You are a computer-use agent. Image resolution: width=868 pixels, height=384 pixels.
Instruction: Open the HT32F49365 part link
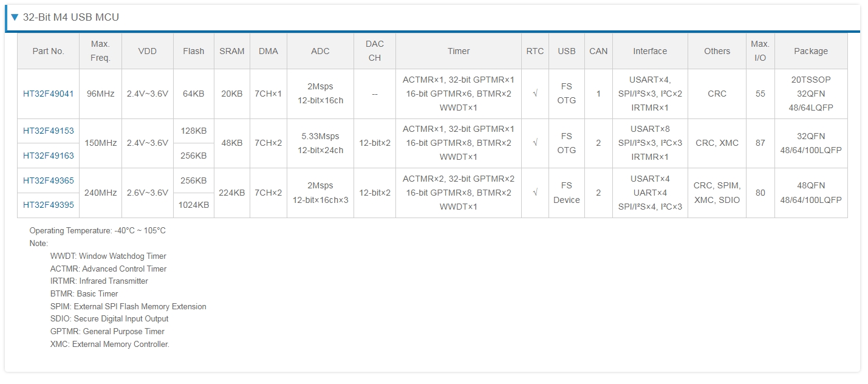coord(49,180)
